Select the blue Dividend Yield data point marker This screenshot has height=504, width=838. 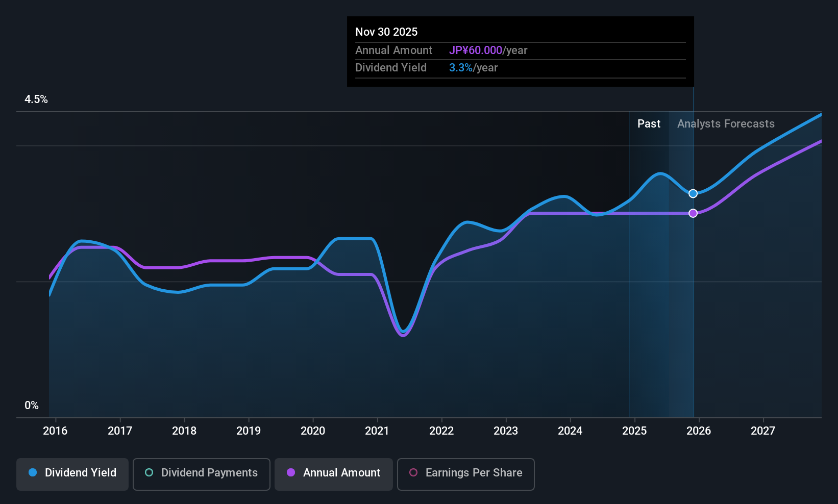[x=693, y=193]
